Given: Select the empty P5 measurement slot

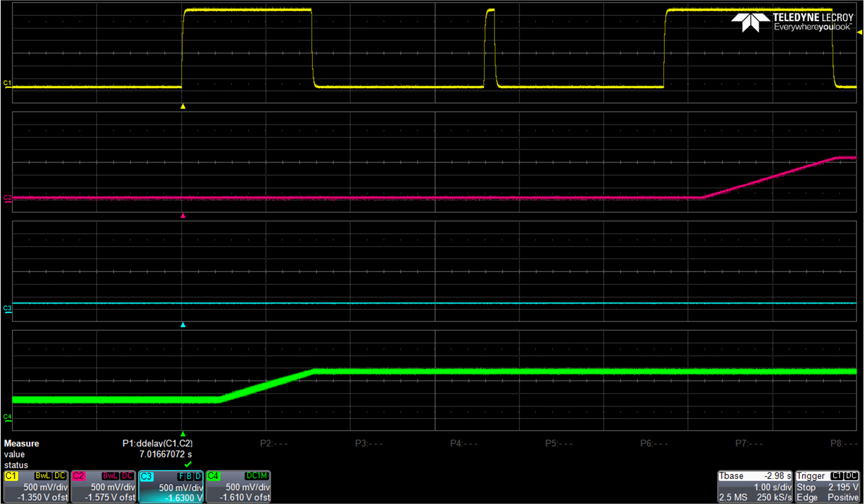Looking at the screenshot, I should click(x=559, y=443).
